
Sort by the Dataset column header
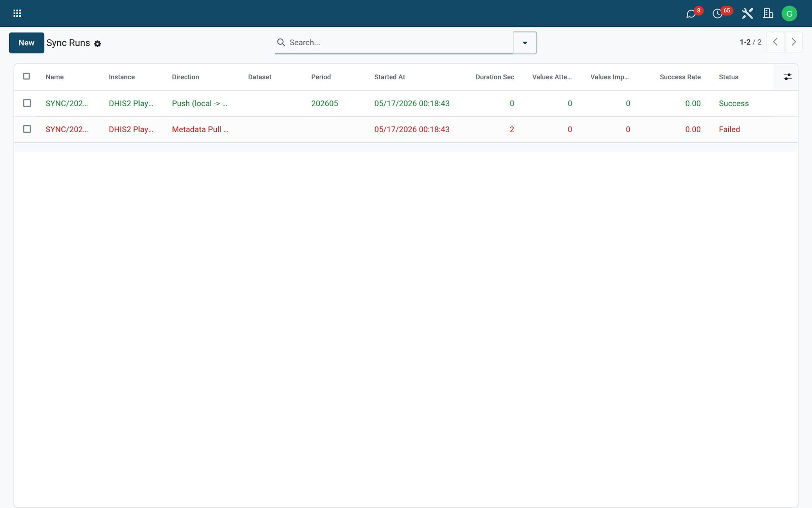[260, 77]
